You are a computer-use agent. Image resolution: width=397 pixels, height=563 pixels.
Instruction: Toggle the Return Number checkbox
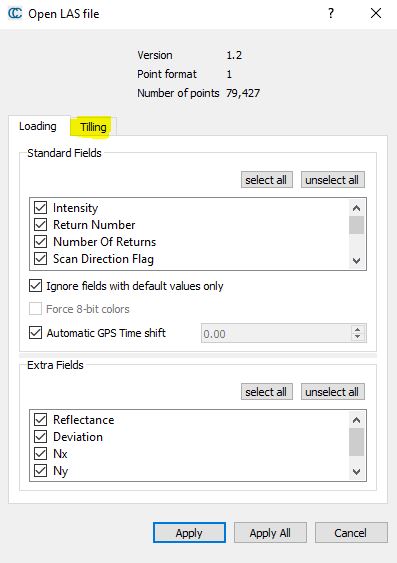coord(41,225)
